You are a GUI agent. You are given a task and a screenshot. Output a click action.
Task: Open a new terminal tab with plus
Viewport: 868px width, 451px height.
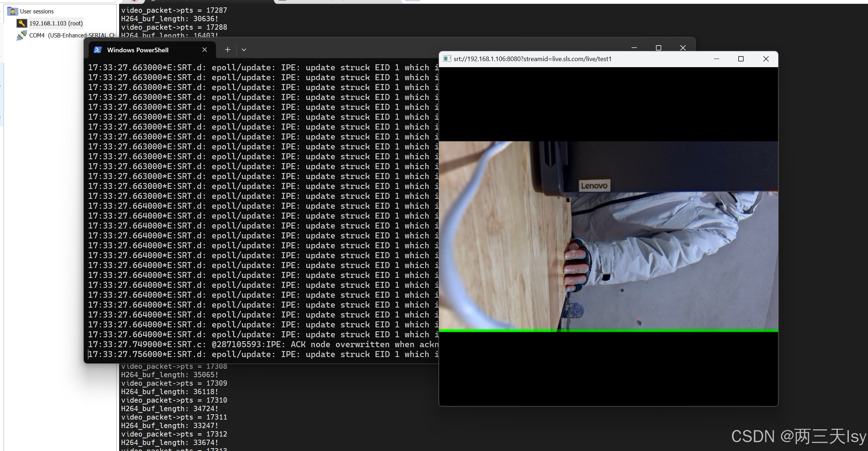[228, 50]
